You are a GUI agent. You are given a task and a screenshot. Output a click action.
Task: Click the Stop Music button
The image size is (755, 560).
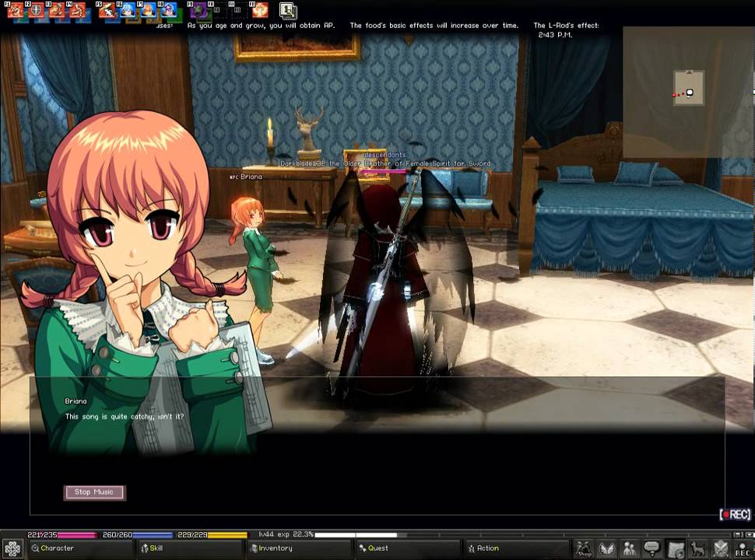pyautogui.click(x=94, y=492)
